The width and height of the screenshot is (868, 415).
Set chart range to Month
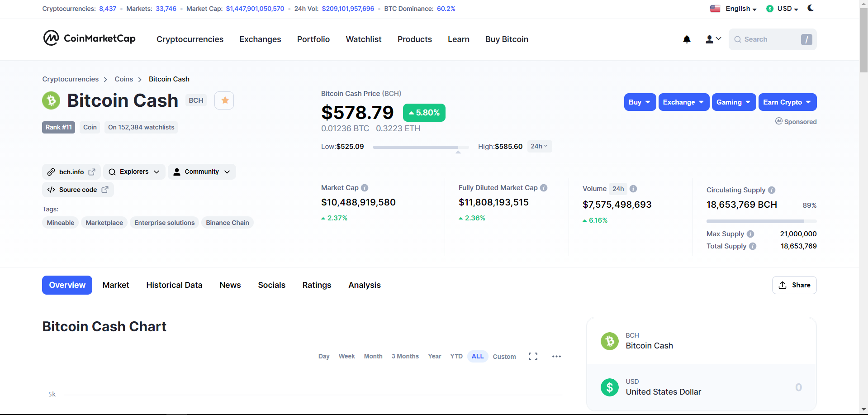(373, 357)
